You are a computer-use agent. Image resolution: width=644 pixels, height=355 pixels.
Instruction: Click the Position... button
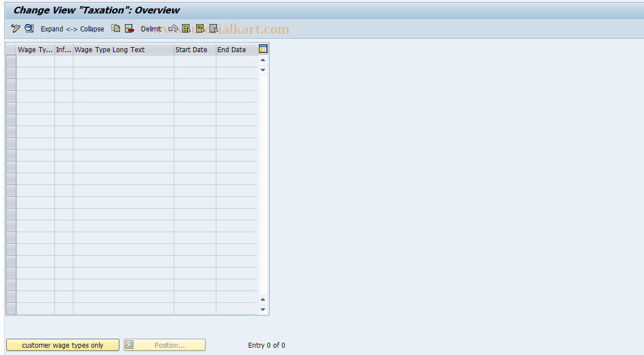(165, 345)
